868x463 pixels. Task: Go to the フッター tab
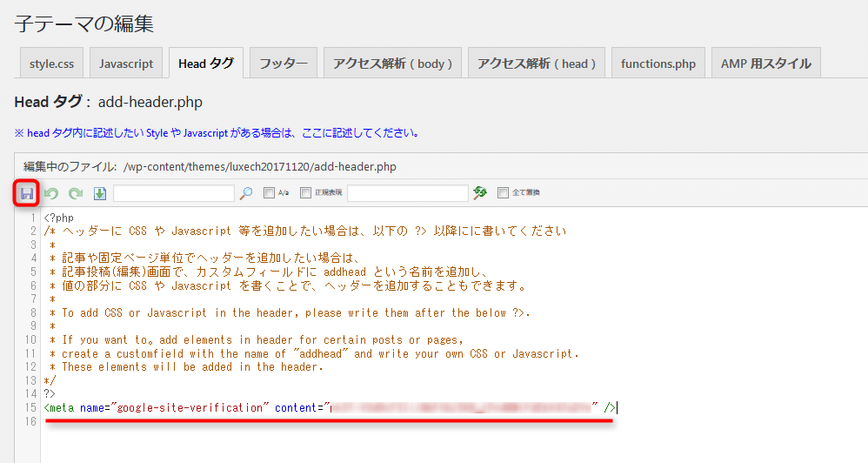(x=284, y=64)
